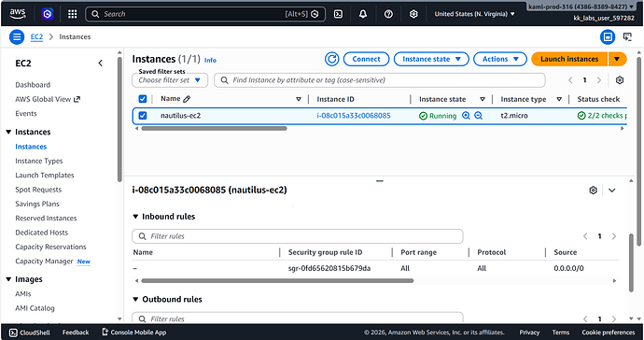Go to previous inbound rules page
The height and width of the screenshot is (340, 644).
(585, 236)
